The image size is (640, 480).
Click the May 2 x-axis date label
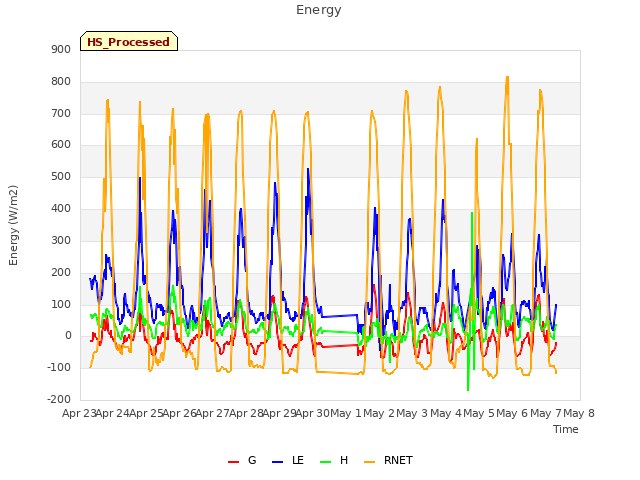coord(379,413)
